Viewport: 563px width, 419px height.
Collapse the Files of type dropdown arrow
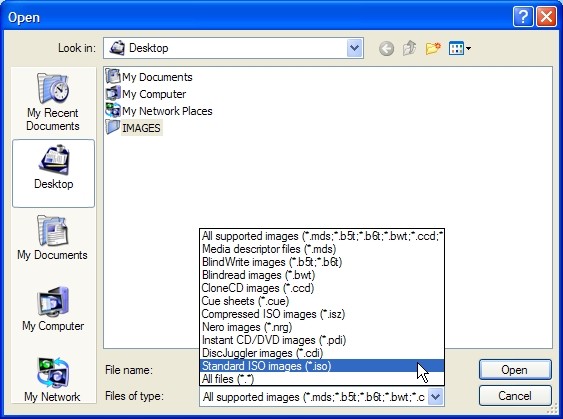pos(436,397)
